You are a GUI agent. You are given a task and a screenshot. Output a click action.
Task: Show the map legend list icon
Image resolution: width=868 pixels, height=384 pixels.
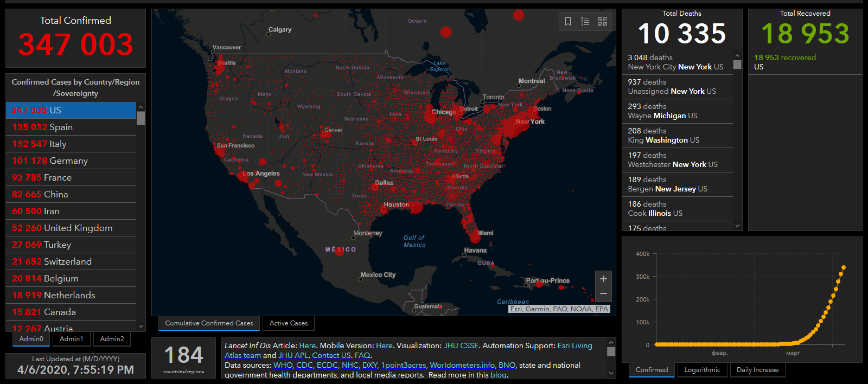click(x=585, y=22)
